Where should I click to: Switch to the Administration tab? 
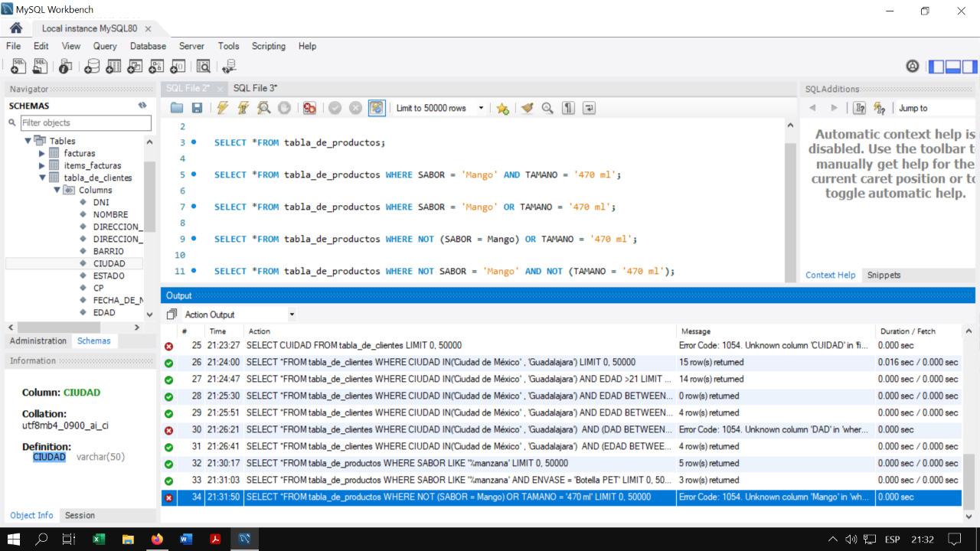click(x=38, y=341)
